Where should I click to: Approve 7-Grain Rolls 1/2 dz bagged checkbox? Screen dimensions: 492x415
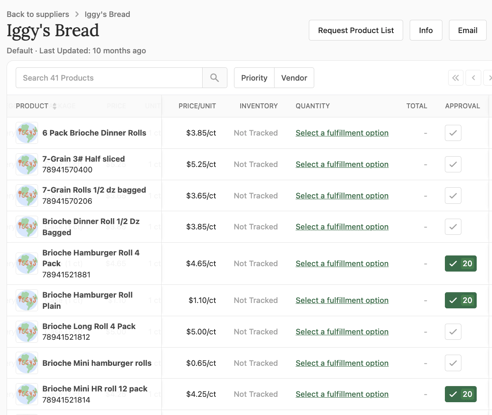[x=453, y=195]
